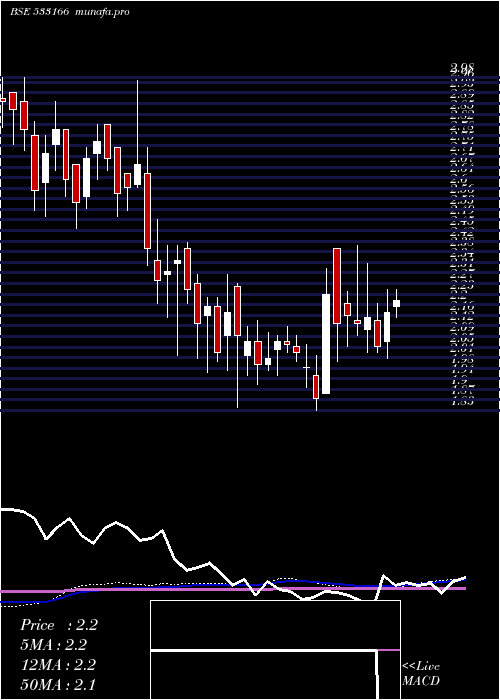This screenshot has height=700, width=500.
Task: Click the 'munafa.pro' label
Action: point(103,12)
